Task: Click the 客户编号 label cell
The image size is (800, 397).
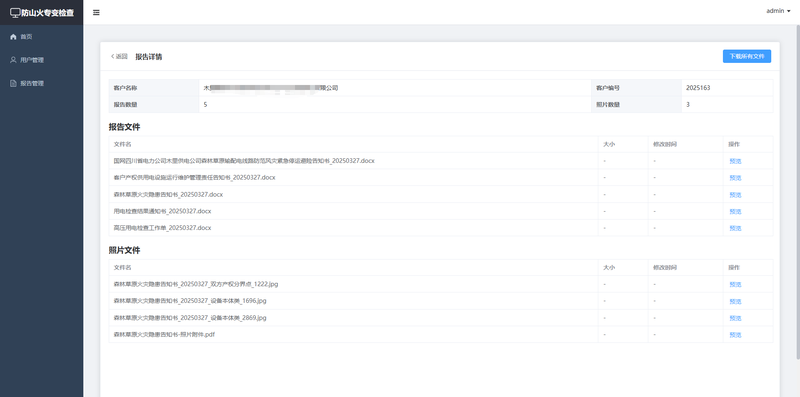Action: tap(636, 88)
